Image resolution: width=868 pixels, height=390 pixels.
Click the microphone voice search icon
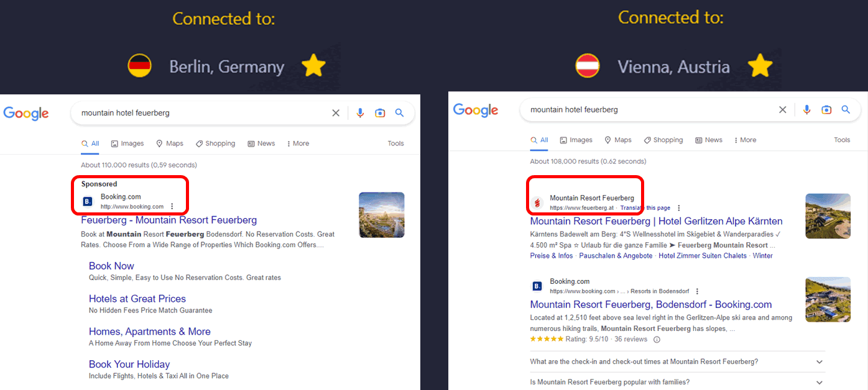[x=360, y=112]
